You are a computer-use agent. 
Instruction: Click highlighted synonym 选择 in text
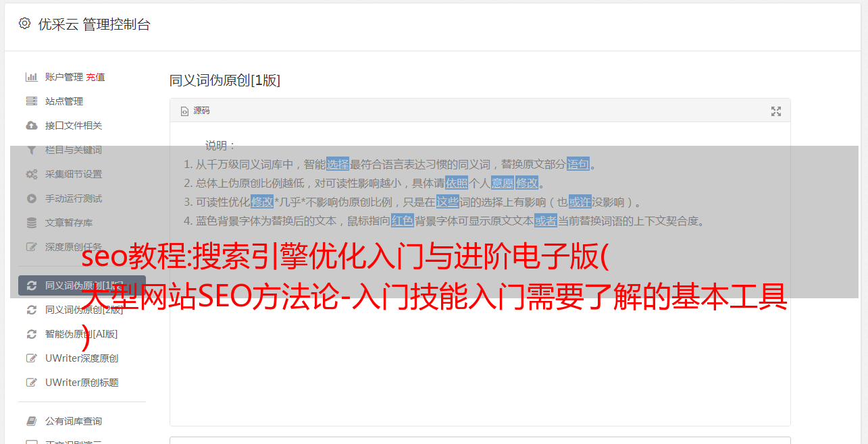pyautogui.click(x=338, y=164)
